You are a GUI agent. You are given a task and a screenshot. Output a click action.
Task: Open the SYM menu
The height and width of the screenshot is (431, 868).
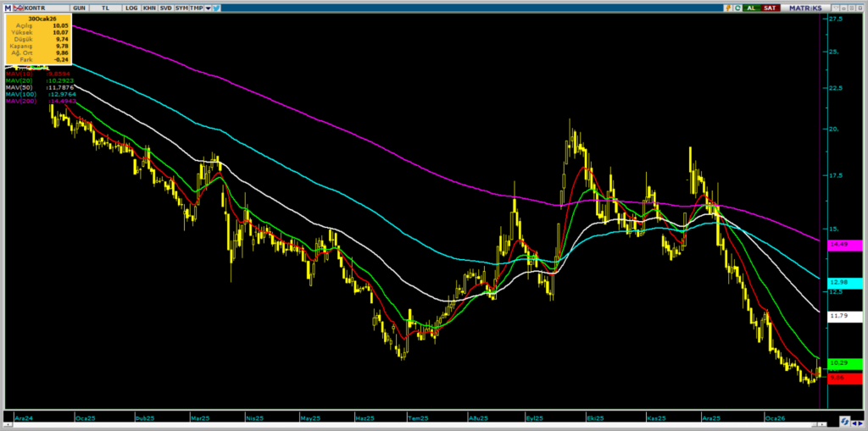pyautogui.click(x=181, y=7)
